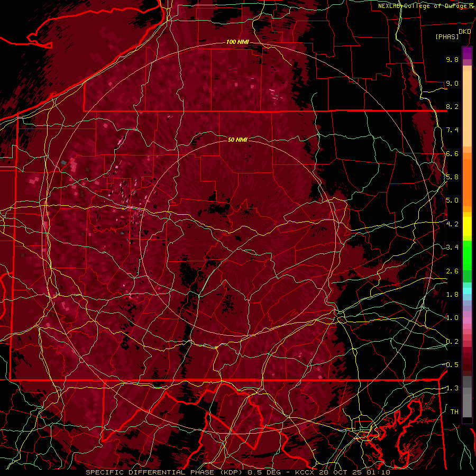This screenshot has height=476, width=476.
Task: Select the 5.0 scale value label
Action: 452,200
